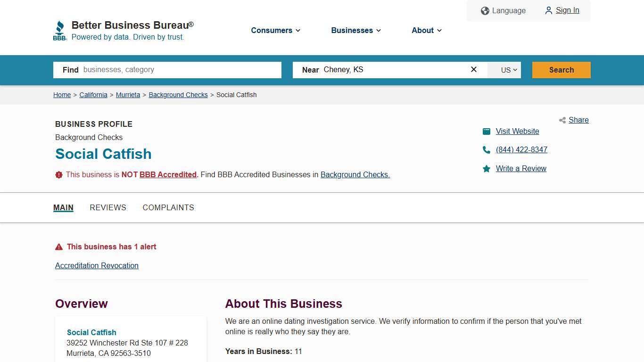Open the Language globe icon
This screenshot has height=362, width=644.
485,10
